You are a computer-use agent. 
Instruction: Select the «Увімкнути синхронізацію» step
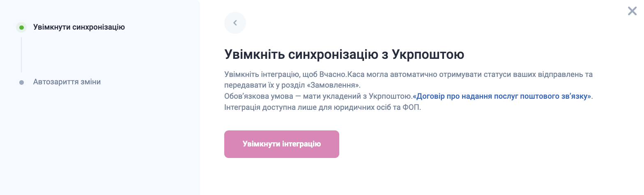[x=79, y=28]
